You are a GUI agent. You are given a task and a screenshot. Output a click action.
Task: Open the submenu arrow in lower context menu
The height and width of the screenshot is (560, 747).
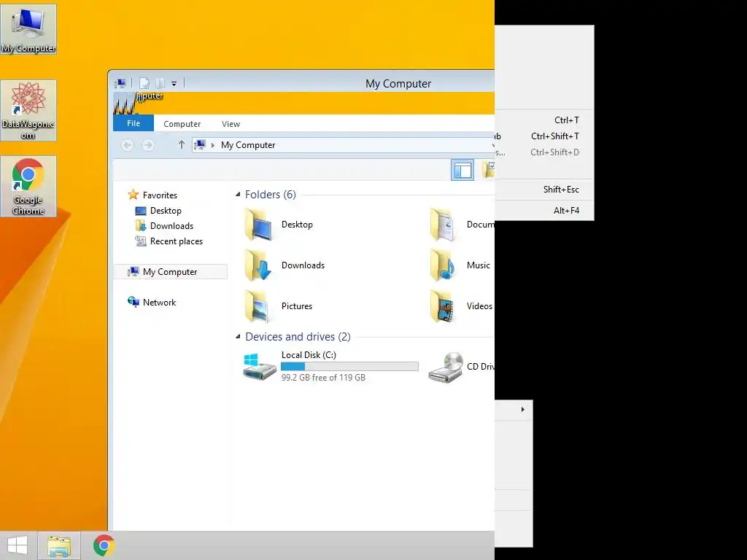522,410
